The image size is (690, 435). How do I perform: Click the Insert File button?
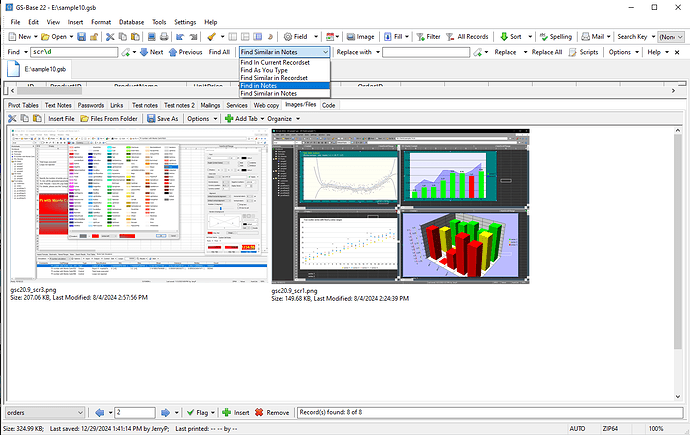[61, 119]
